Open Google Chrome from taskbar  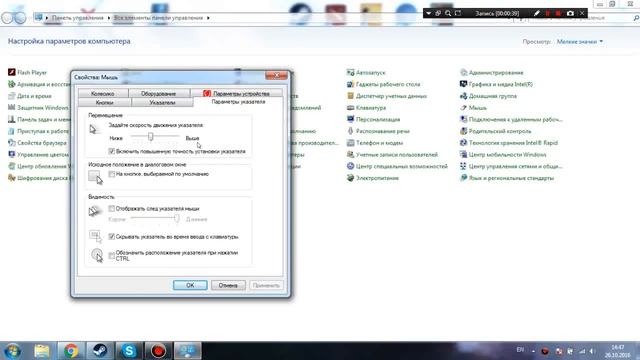[x=71, y=351]
